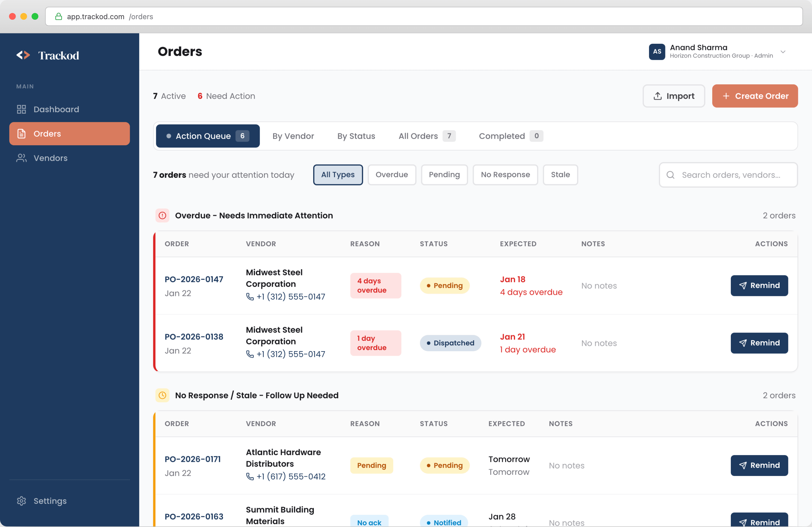Send a reminder for PO-2026-0147
The height and width of the screenshot is (527, 812).
click(759, 286)
